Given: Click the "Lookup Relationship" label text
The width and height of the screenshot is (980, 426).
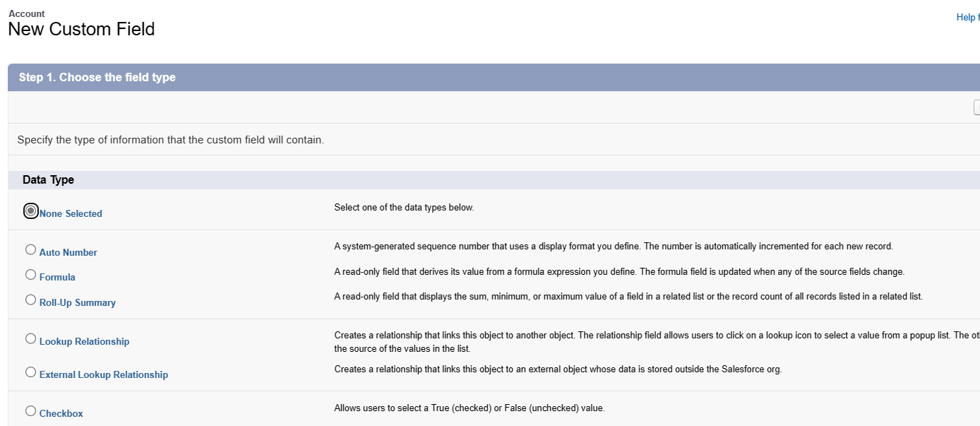Looking at the screenshot, I should coord(85,341).
